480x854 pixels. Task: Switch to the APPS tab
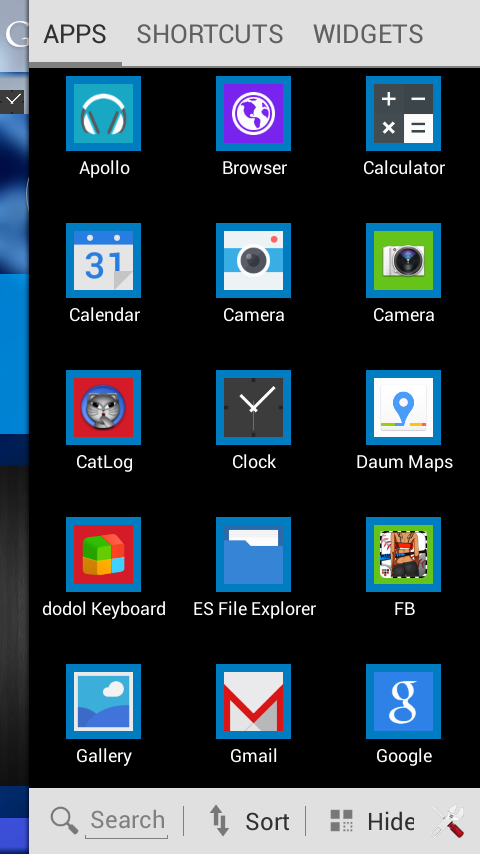tap(75, 34)
